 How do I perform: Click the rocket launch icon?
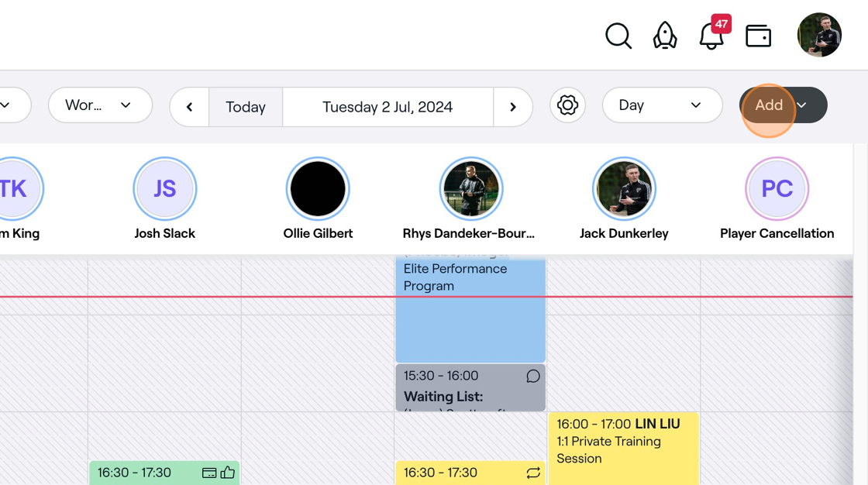[x=665, y=36]
